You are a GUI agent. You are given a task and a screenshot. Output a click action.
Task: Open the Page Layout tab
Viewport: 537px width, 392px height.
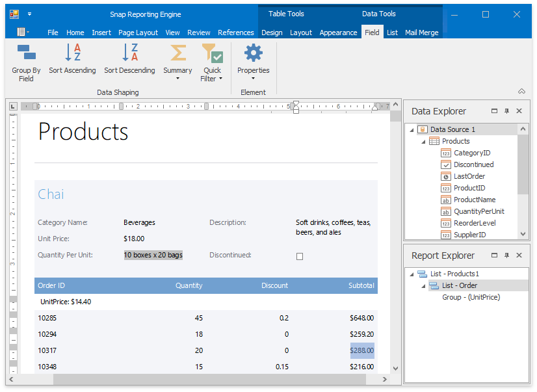point(138,33)
